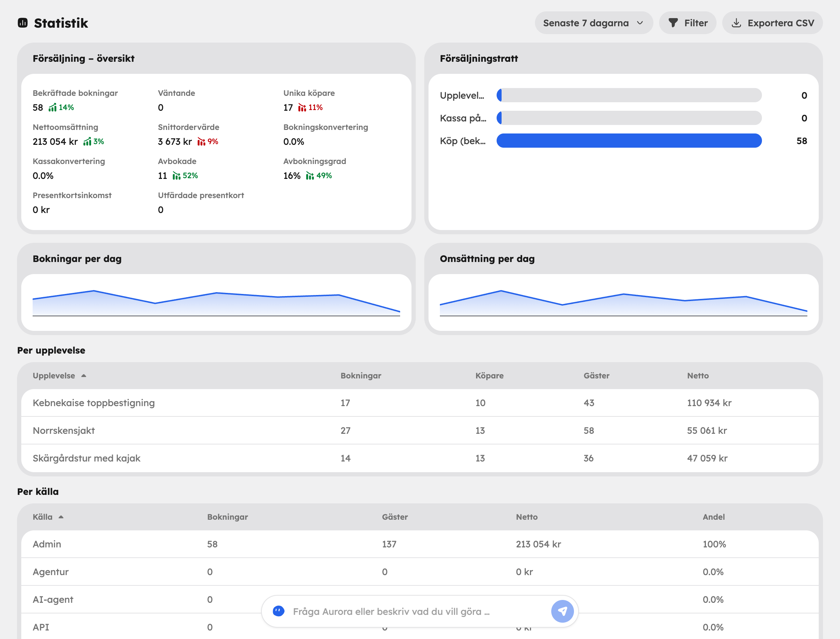Select the Norrskensjakt experience row
Screen dimensions: 840x639
coord(420,431)
